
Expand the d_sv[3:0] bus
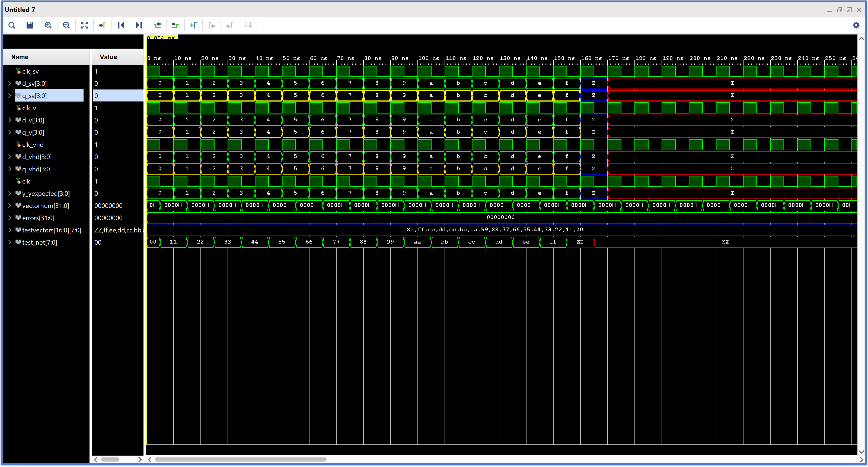(9, 83)
